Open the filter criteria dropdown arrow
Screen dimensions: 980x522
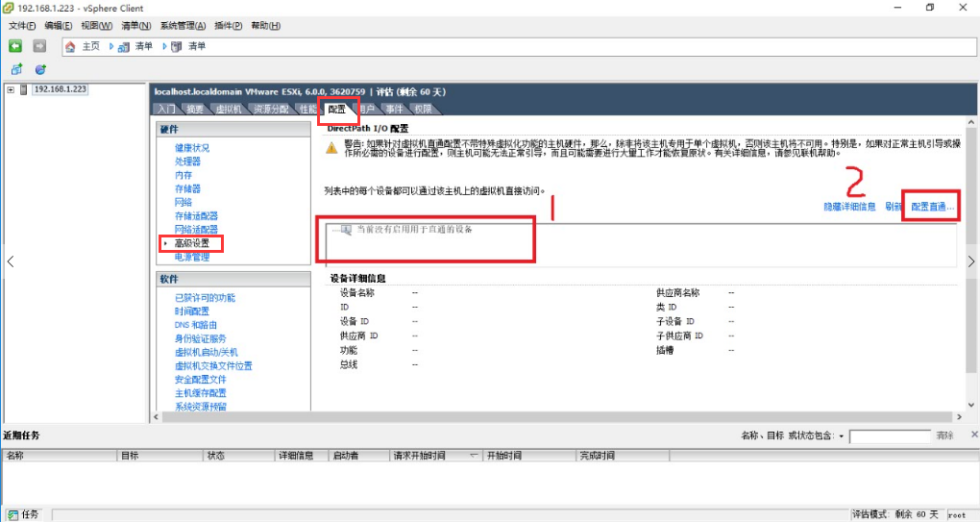[x=842, y=436]
